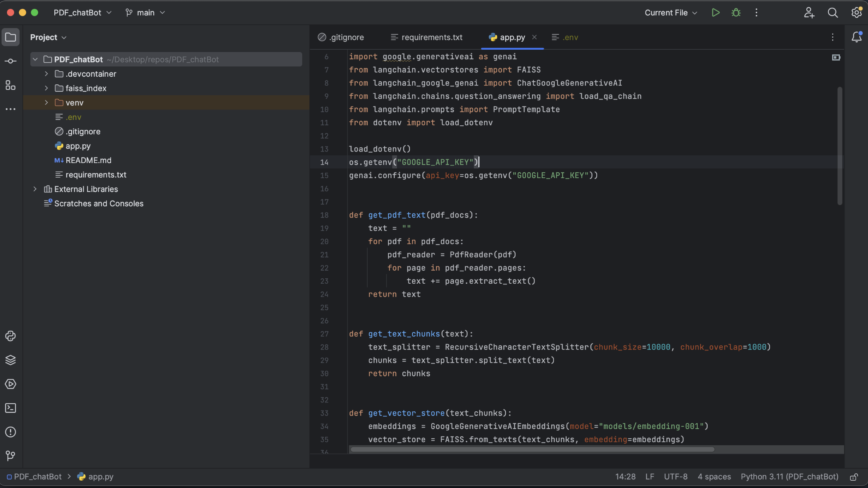
Task: Open the Terminal tool window
Action: pyautogui.click(x=10, y=408)
